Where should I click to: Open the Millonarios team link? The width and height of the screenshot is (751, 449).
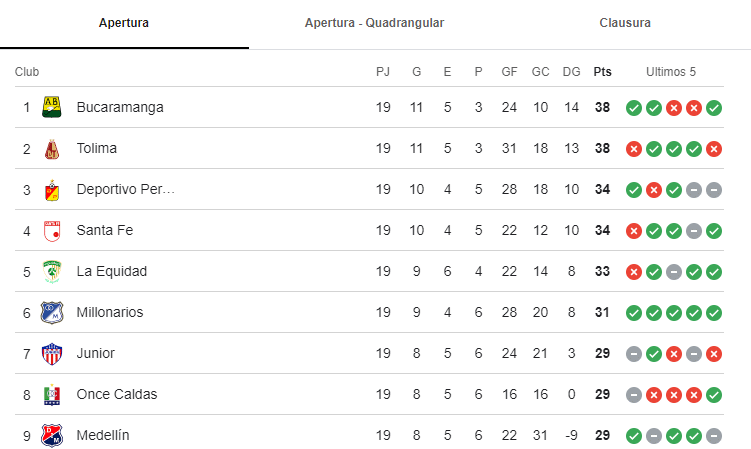point(110,312)
